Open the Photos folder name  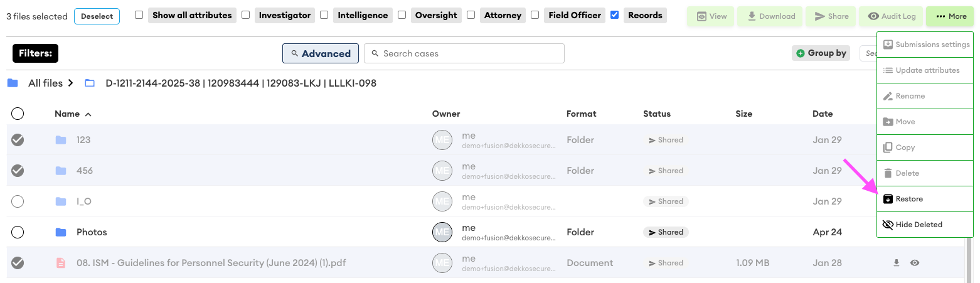(92, 232)
